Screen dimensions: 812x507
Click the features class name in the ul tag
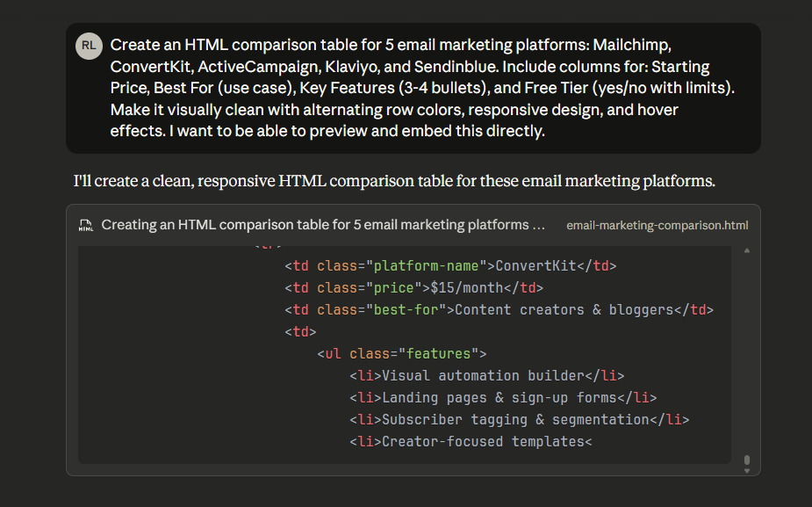click(x=440, y=353)
